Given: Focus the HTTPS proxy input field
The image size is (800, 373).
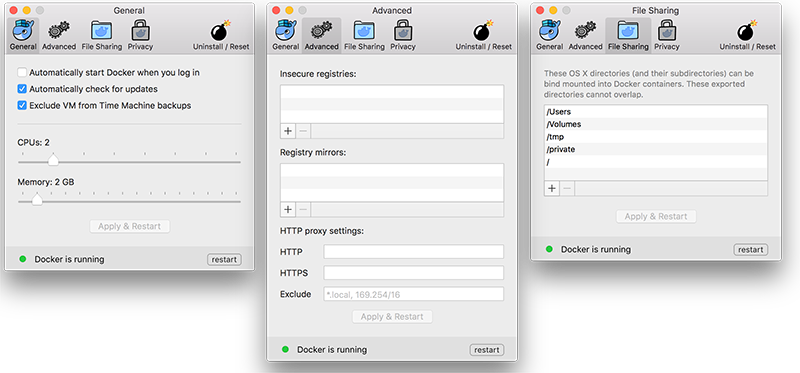Looking at the screenshot, I should click(x=414, y=273).
